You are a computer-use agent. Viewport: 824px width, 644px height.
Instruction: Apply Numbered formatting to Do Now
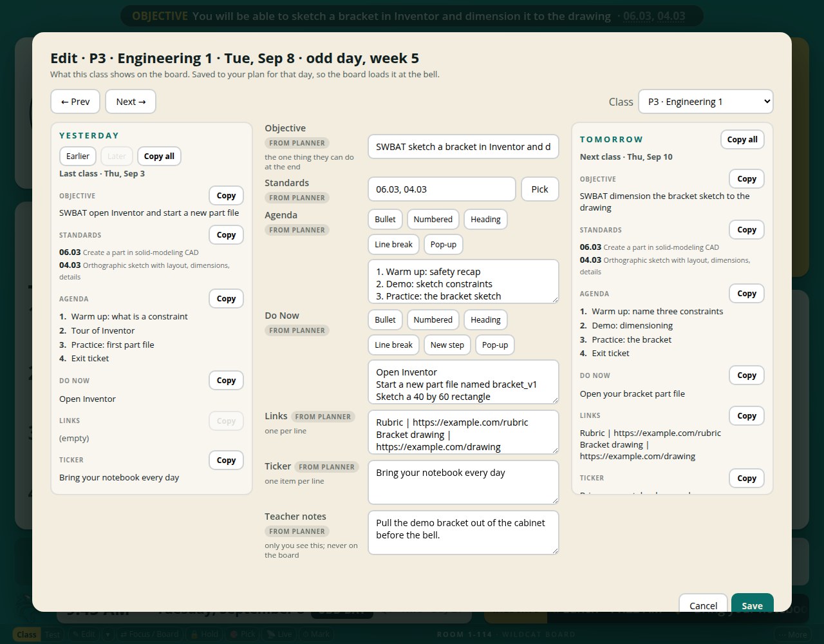[433, 320]
